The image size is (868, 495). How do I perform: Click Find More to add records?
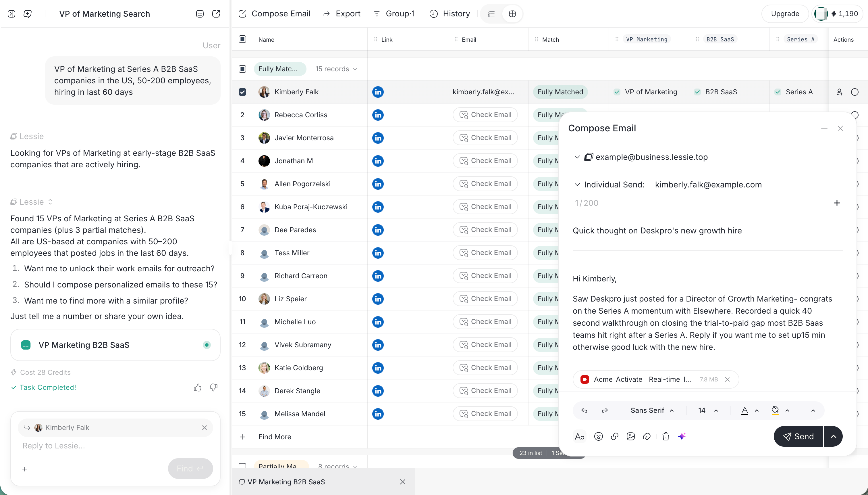(274, 437)
